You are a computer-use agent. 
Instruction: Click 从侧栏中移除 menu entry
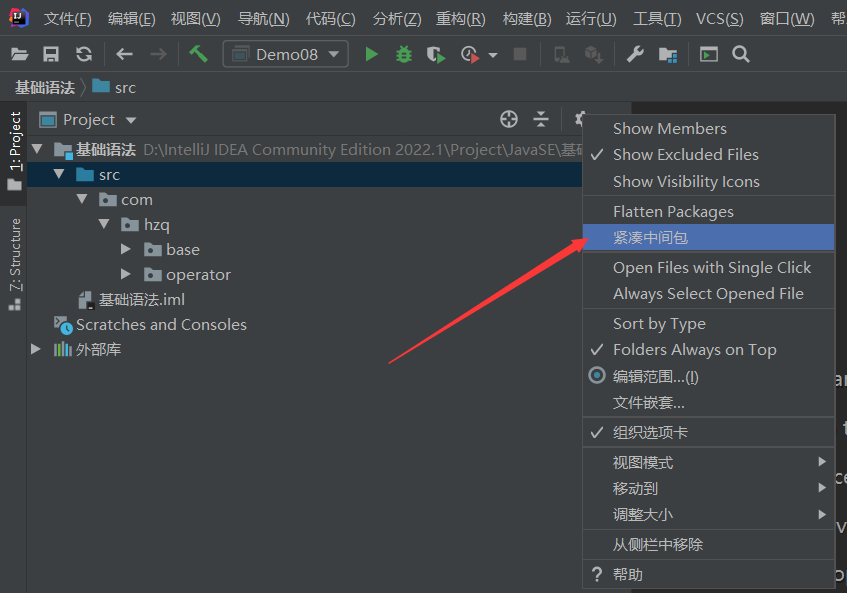coord(708,544)
